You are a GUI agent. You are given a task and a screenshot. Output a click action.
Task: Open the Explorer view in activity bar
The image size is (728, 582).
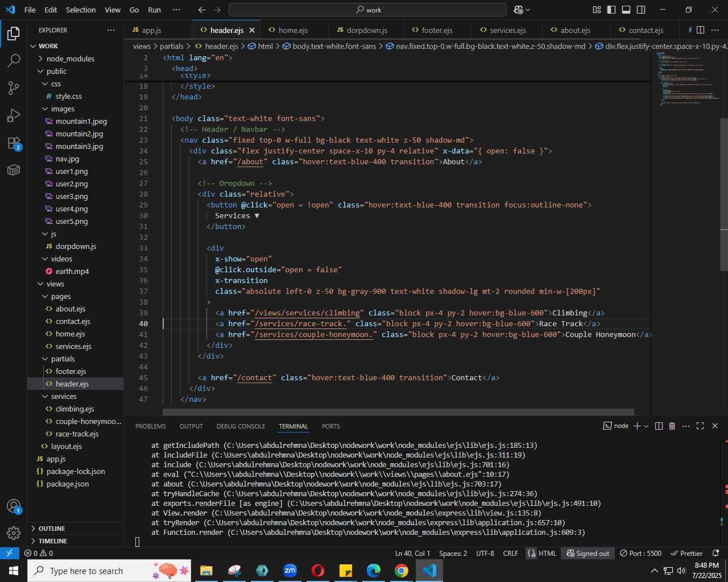pos(14,34)
